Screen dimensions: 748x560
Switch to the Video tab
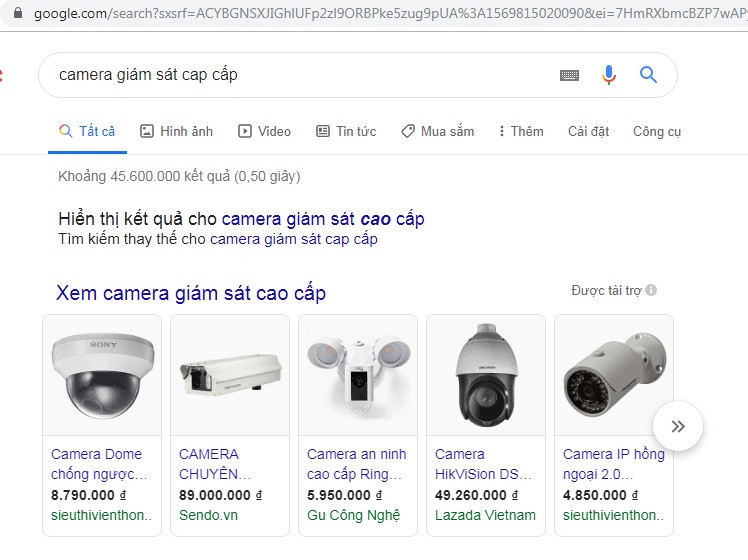click(264, 131)
